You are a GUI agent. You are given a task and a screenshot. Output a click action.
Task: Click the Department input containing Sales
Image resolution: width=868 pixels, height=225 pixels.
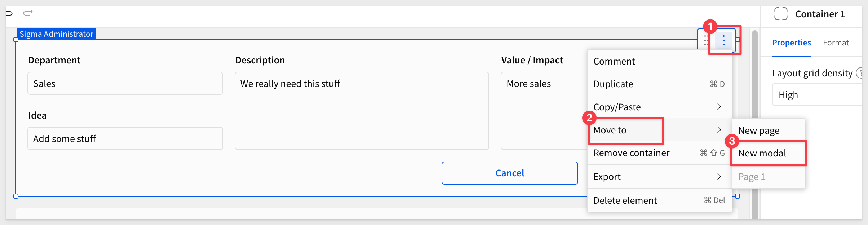point(125,83)
